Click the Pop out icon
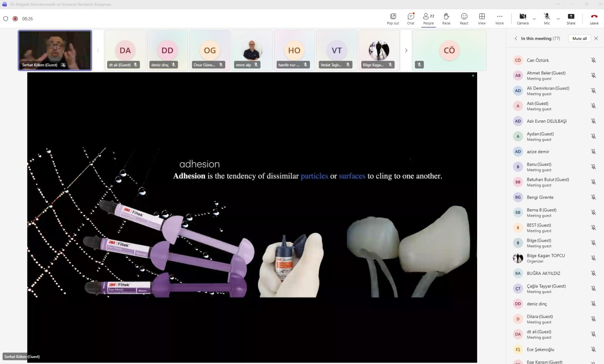This screenshot has width=604, height=364. (x=393, y=18)
